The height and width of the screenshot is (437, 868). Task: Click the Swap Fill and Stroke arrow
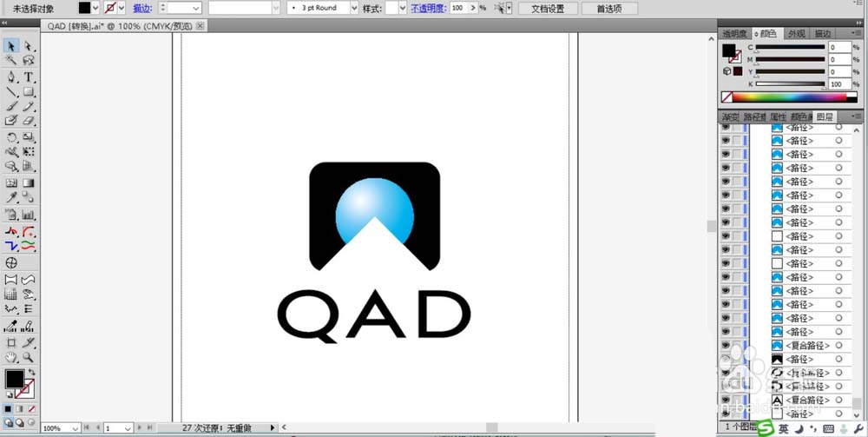click(x=32, y=372)
